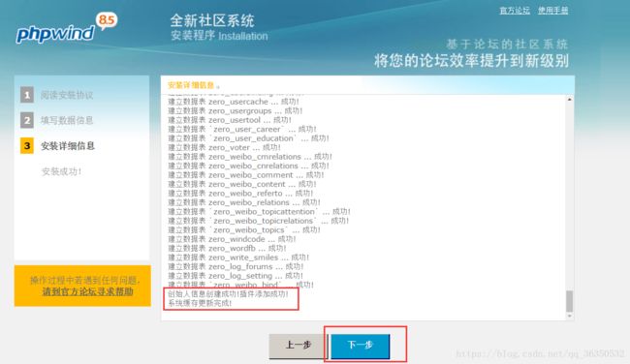Click the zero_weibo_topicrelations log line

point(259,221)
